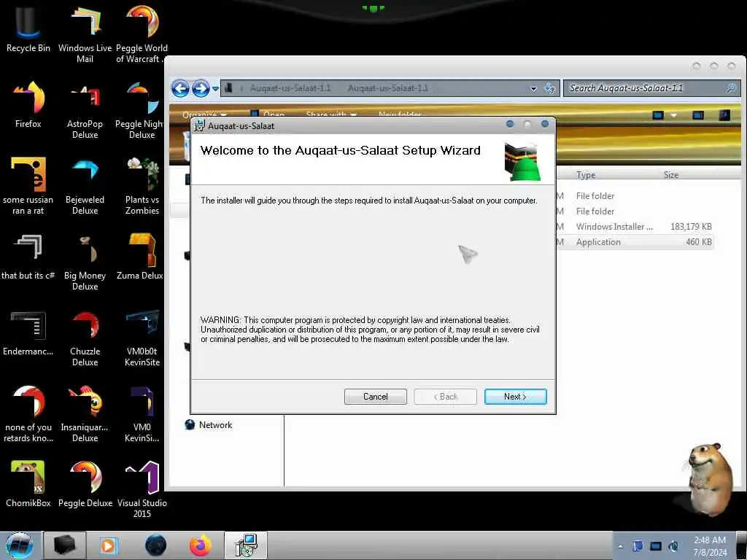Select the 'some russian ran a rat' icon
Image resolution: width=747 pixels, height=560 pixels.
28,186
